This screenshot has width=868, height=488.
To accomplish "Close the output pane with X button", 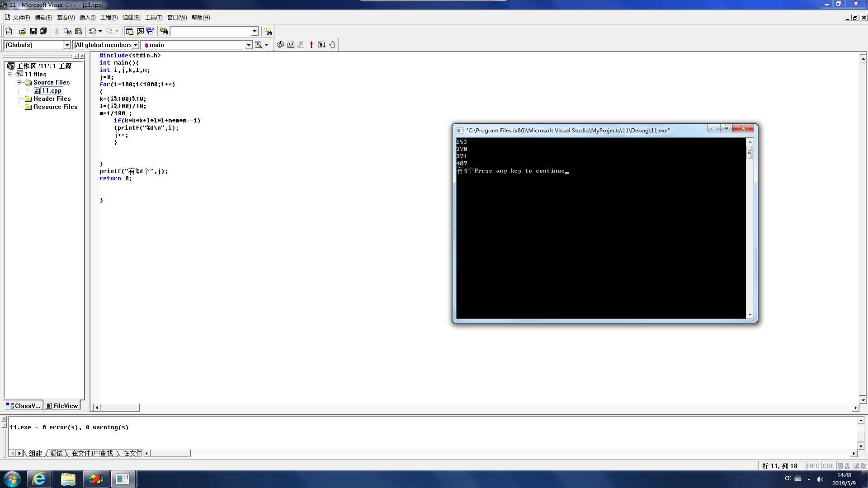I will 4,419.
